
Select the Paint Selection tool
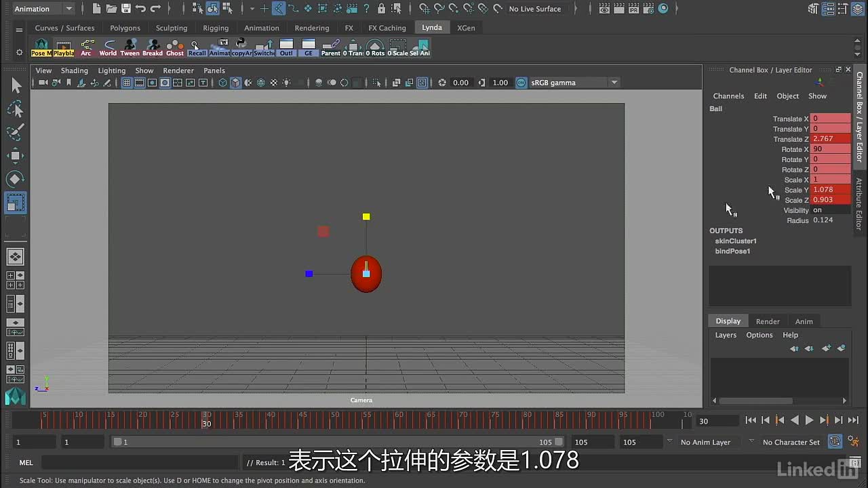click(16, 131)
